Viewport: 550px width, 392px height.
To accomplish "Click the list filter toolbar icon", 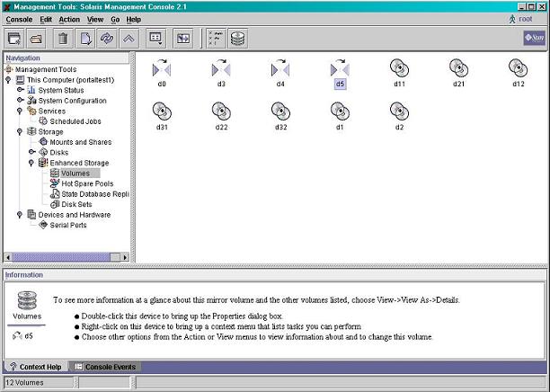I will pos(216,39).
